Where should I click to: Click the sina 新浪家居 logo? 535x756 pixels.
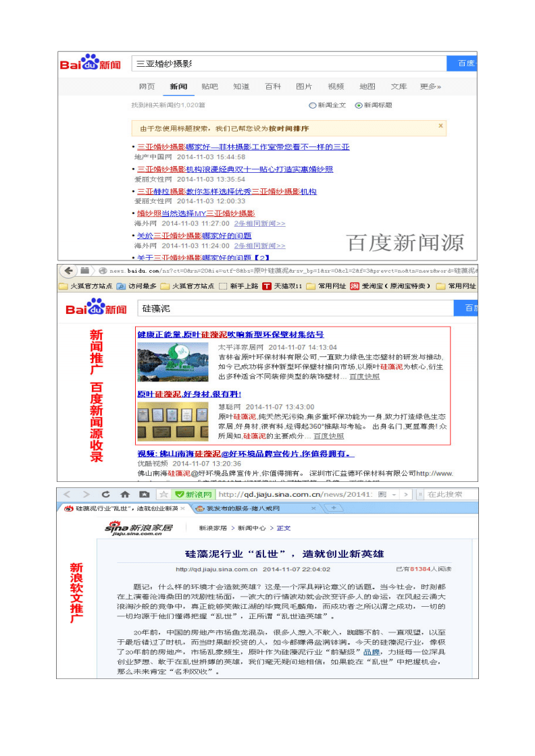(x=138, y=528)
